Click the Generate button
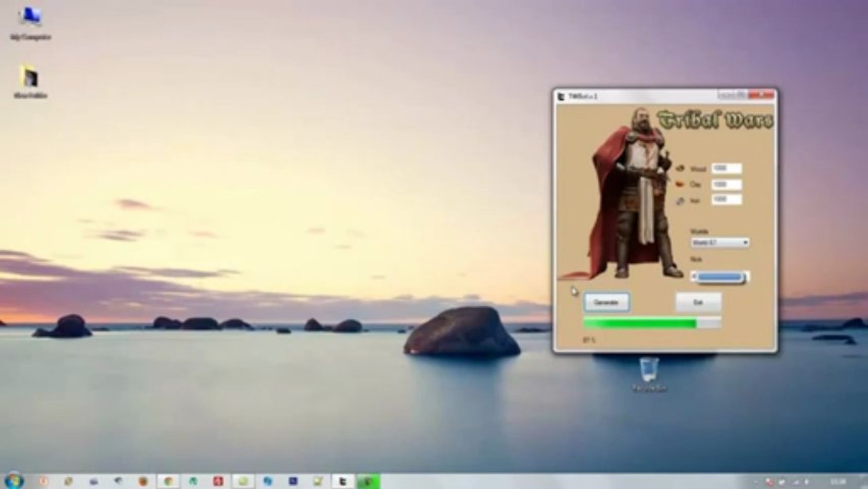This screenshot has width=868, height=489. click(607, 302)
